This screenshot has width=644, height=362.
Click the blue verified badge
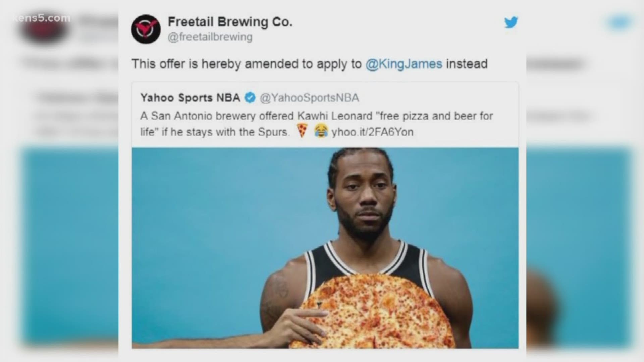[250, 98]
